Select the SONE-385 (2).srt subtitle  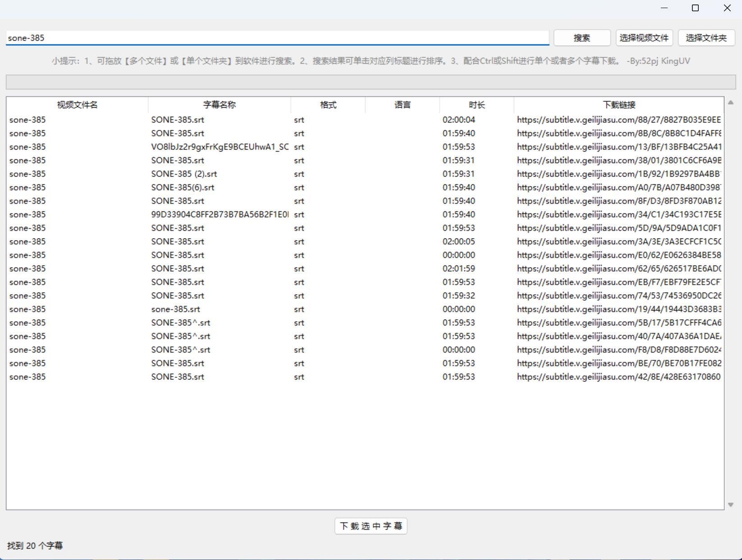pyautogui.click(x=365, y=174)
